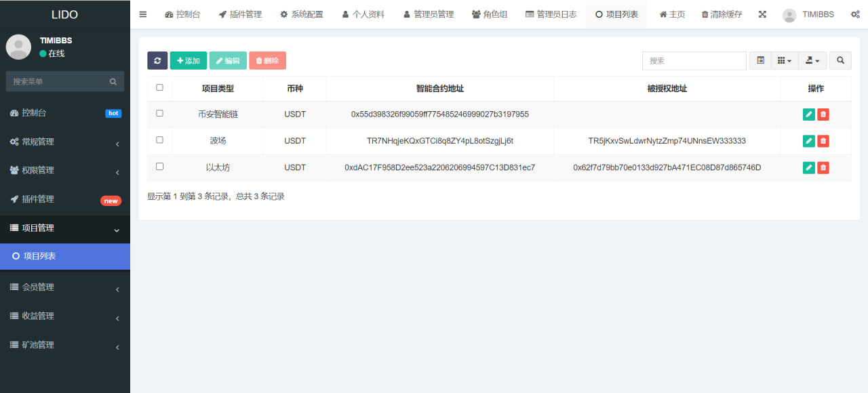Toggle the sidebar hamburger menu icon
Screen dimensions: 868x393
(x=142, y=14)
